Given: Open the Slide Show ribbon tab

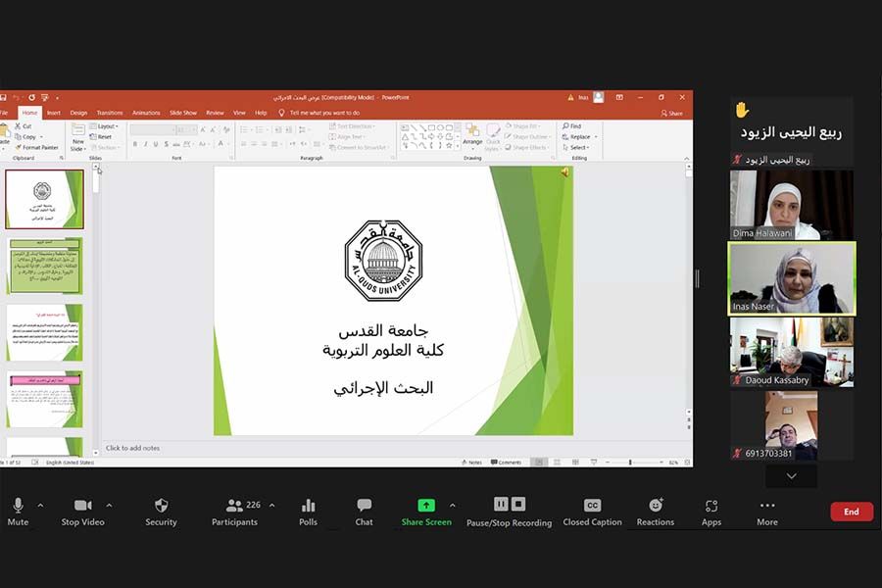Looking at the screenshot, I should click(x=183, y=113).
